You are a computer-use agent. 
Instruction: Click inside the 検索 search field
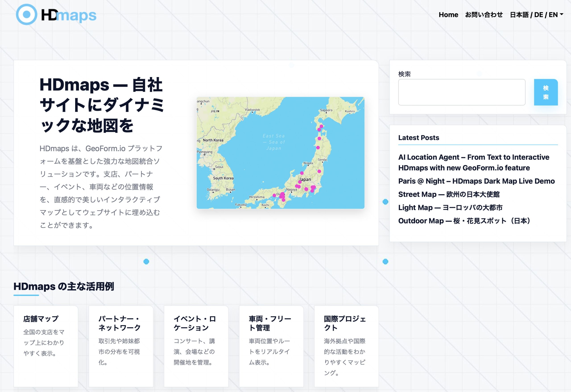pyautogui.click(x=461, y=92)
